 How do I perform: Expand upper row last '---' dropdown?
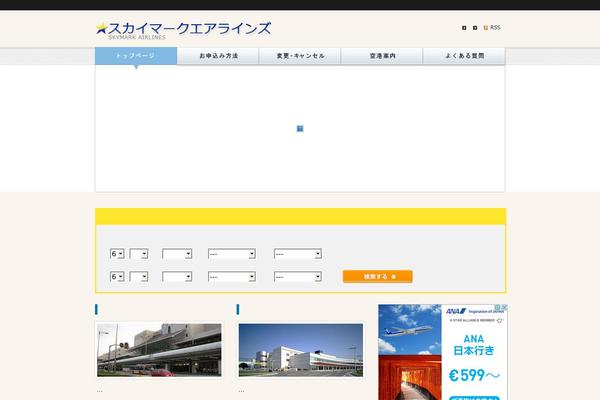point(298,254)
